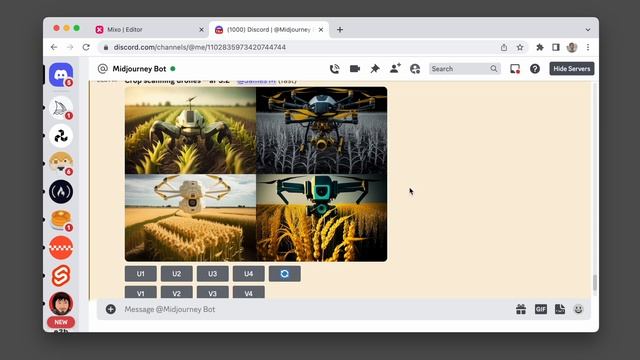Open the pancake stack server icon

(x=61, y=220)
